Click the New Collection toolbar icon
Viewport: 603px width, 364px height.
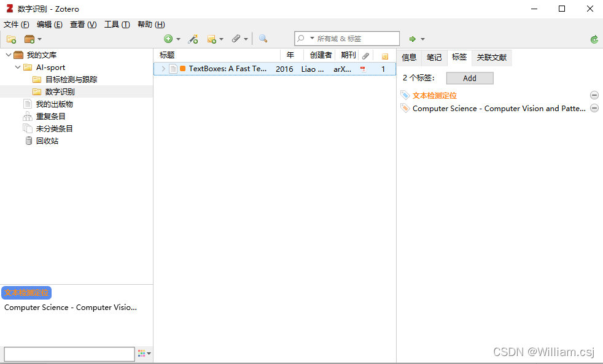pyautogui.click(x=11, y=39)
